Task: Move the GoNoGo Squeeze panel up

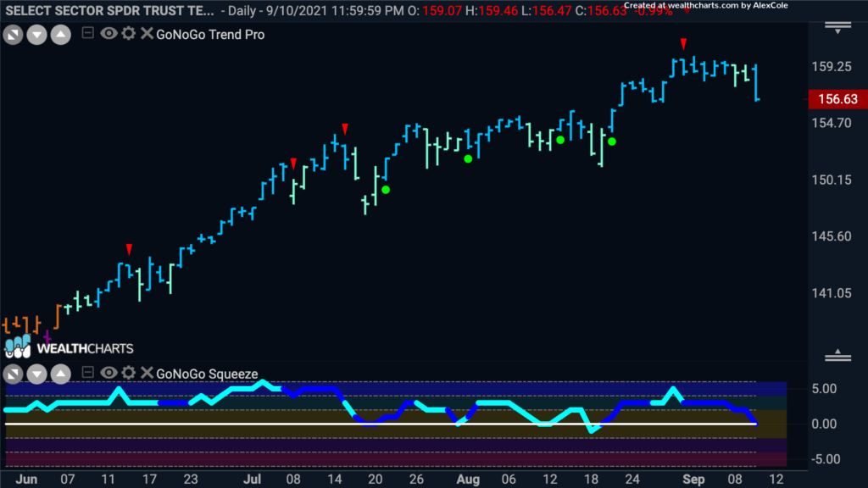Action: coord(61,374)
